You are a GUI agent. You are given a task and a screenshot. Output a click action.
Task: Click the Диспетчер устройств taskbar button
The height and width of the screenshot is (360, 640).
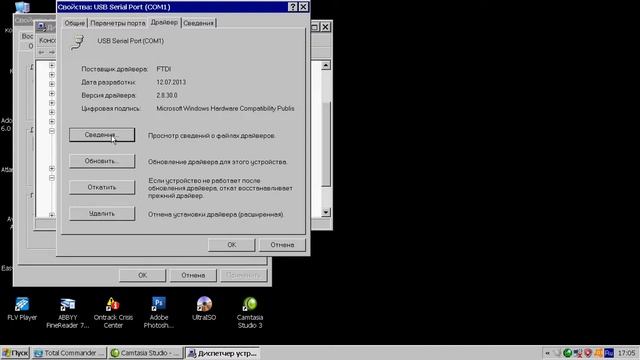(222, 353)
